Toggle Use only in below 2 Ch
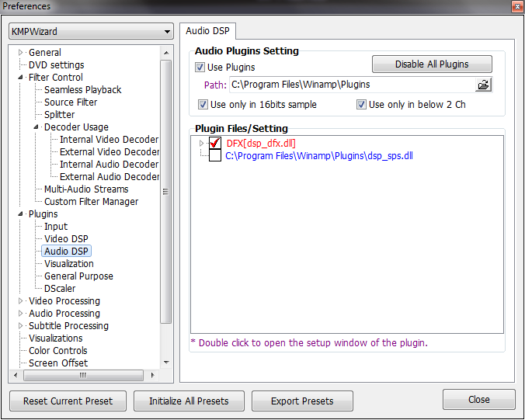Image resolution: width=525 pixels, height=420 pixels. (361, 104)
